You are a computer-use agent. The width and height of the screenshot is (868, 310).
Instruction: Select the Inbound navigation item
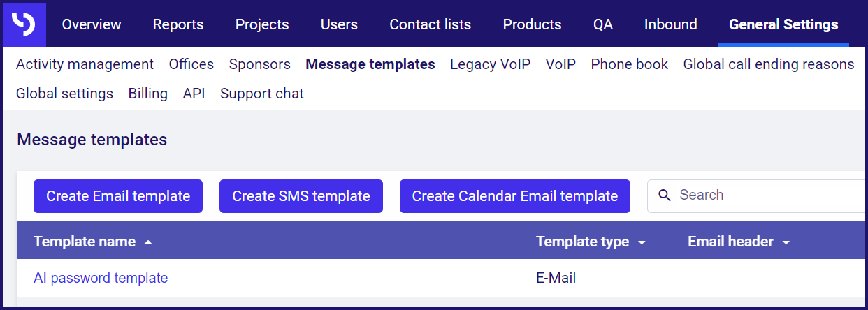point(671,24)
